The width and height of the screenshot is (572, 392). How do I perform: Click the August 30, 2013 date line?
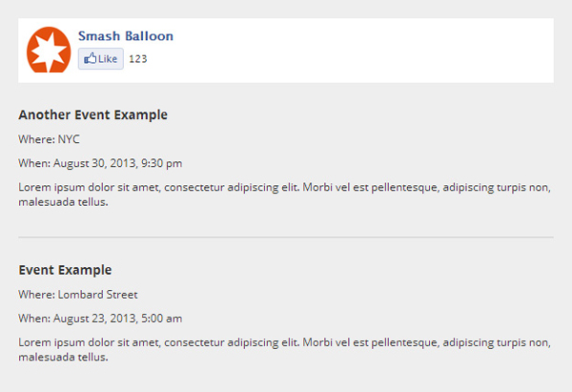click(100, 164)
